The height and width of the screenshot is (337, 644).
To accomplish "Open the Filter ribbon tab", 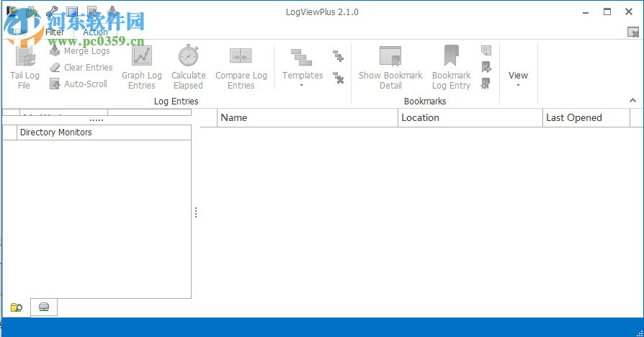I will [x=55, y=32].
